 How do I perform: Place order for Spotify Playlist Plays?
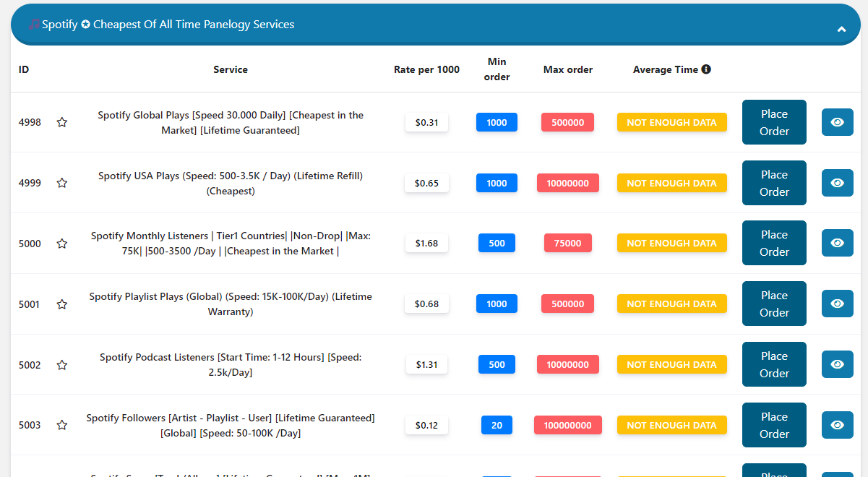(773, 304)
